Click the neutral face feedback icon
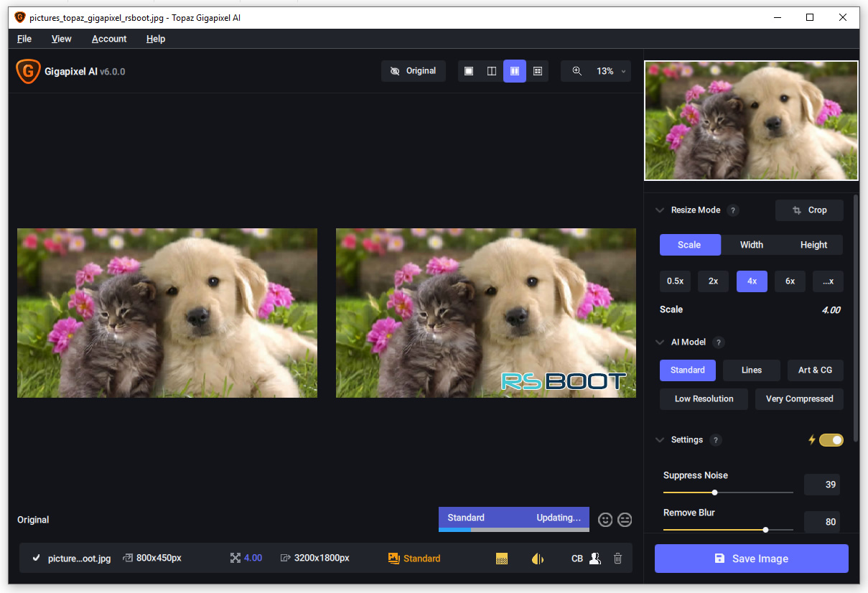The width and height of the screenshot is (868, 593). coord(625,520)
